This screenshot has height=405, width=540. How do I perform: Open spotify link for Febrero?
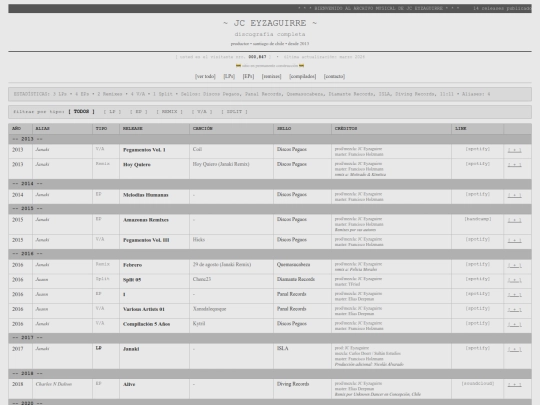click(x=478, y=264)
